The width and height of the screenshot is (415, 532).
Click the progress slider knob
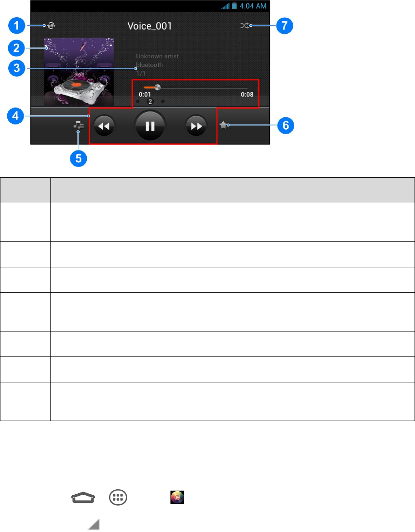tap(157, 88)
